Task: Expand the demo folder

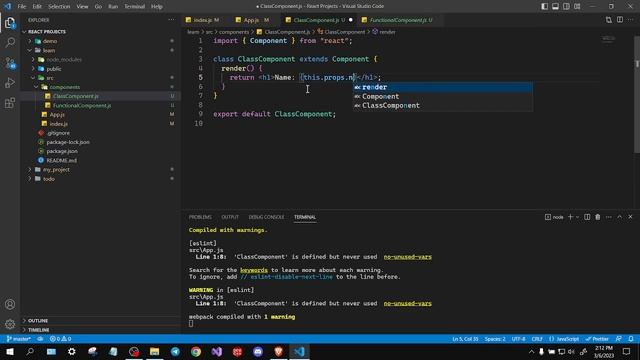Action: (100, 41)
